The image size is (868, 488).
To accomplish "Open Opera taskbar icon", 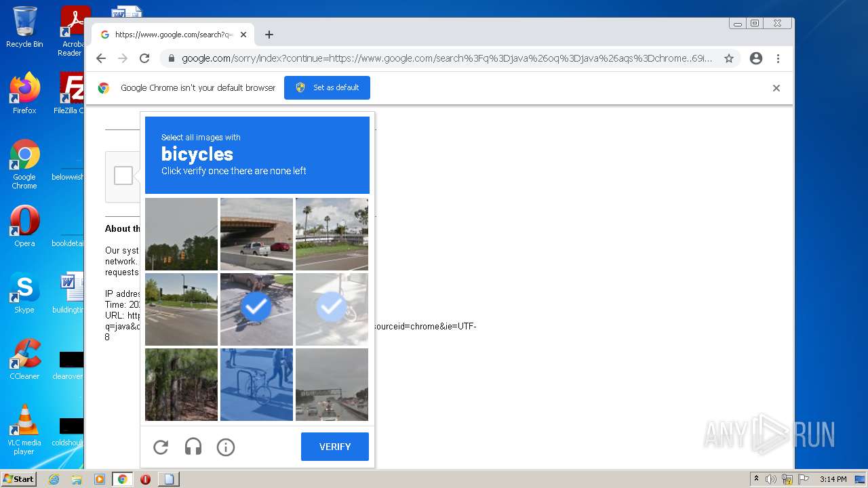I will point(145,479).
